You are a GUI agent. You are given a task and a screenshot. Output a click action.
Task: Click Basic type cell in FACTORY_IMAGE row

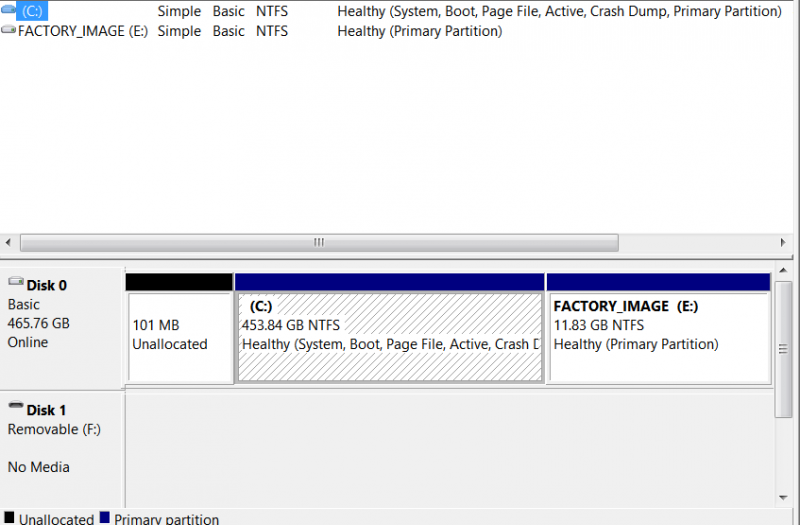229,31
